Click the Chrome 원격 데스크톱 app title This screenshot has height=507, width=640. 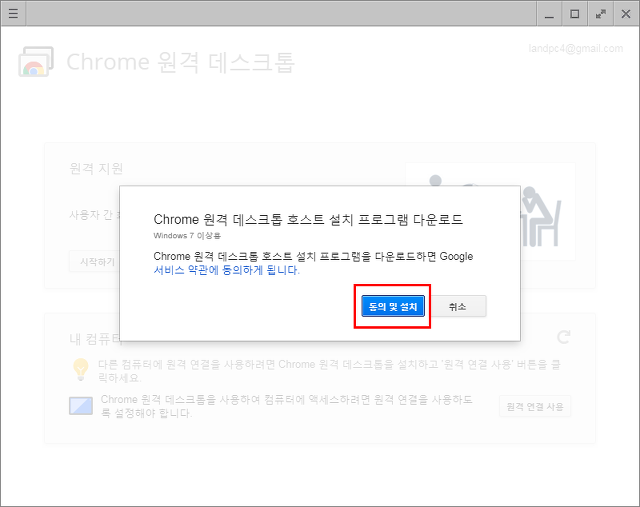(x=180, y=62)
